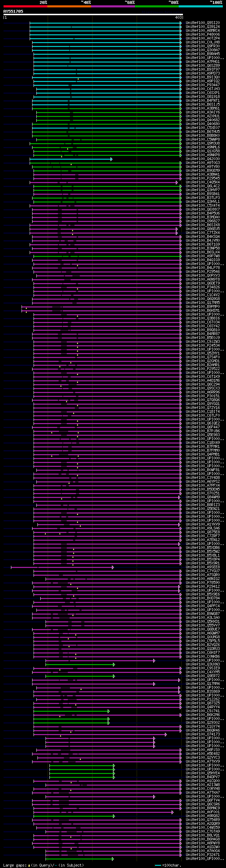Select the UniRef100_Q9FR30 label

coord(203,46)
